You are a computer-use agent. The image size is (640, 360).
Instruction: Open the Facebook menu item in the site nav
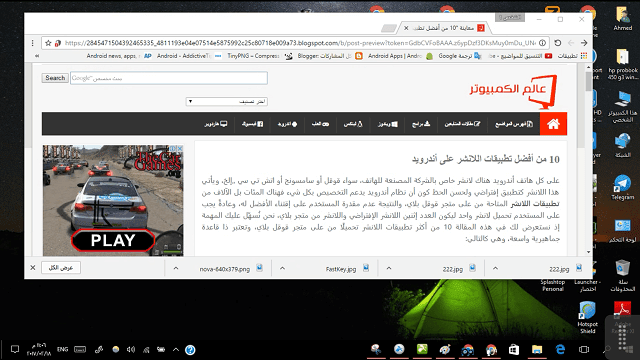click(x=253, y=124)
